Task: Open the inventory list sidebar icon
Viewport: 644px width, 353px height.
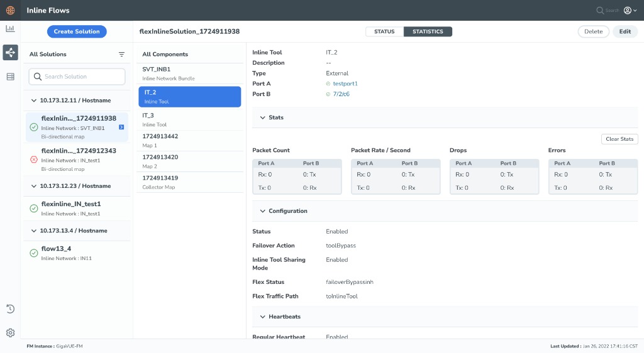Action: pyautogui.click(x=10, y=77)
